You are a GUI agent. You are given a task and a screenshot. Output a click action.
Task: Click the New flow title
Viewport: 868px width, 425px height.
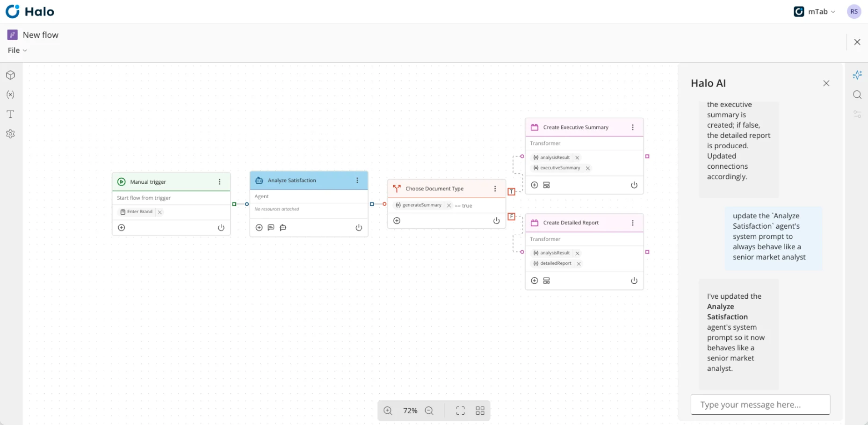[41, 35]
